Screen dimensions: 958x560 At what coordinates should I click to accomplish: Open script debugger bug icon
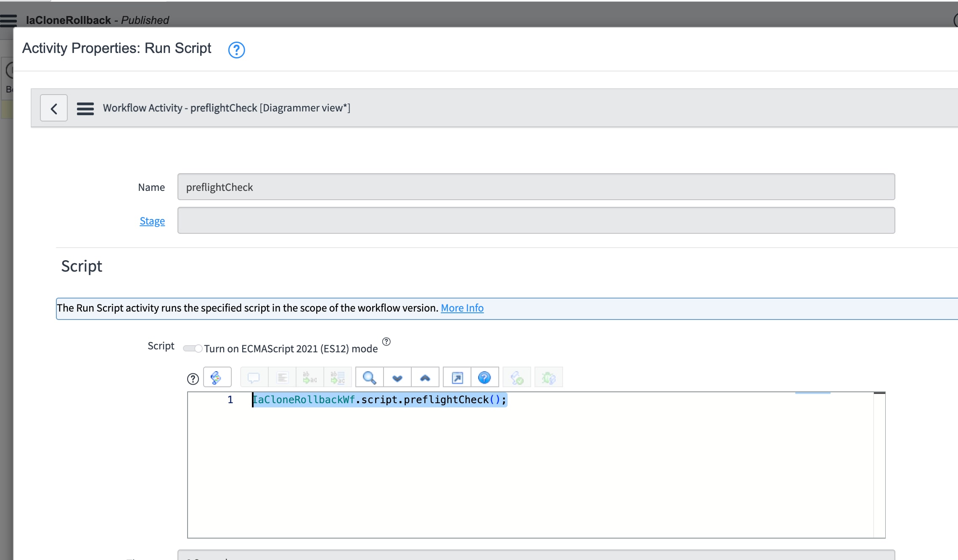point(549,378)
